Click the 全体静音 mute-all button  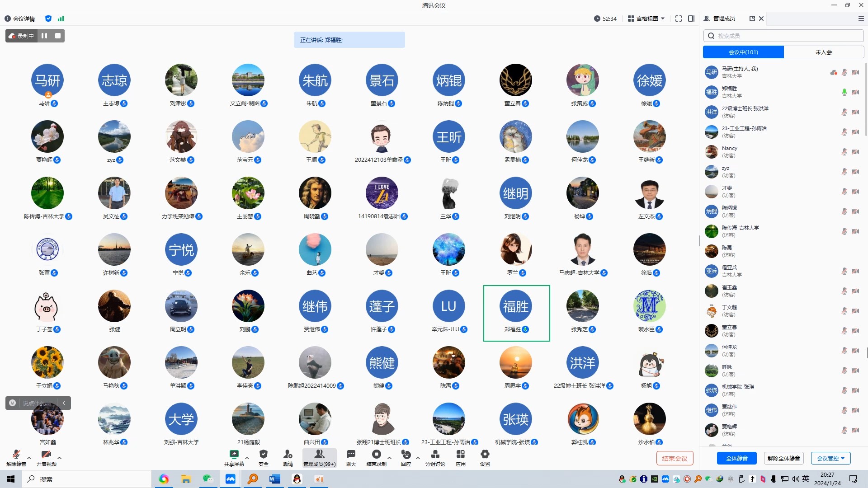pos(736,458)
